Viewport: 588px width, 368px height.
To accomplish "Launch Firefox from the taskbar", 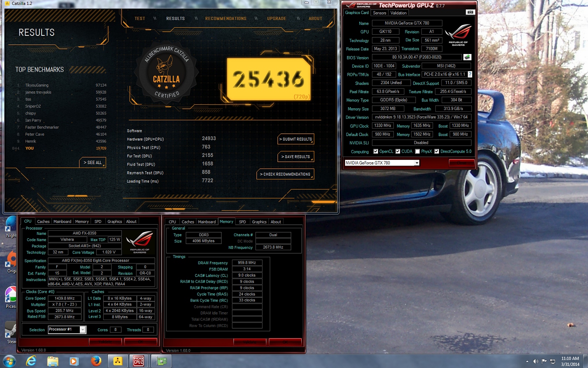I will (96, 361).
